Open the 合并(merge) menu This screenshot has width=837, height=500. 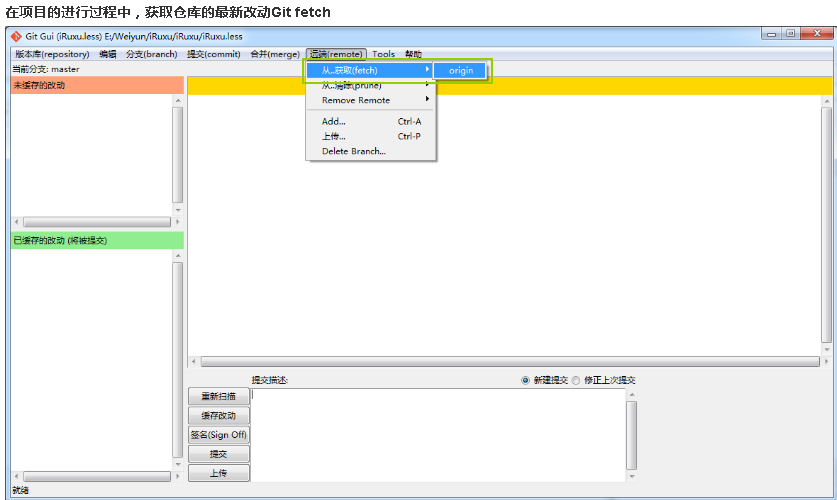point(275,54)
